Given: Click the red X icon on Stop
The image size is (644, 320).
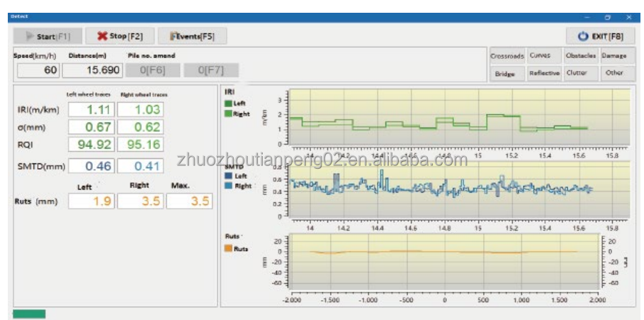Looking at the screenshot, I should point(102,36).
